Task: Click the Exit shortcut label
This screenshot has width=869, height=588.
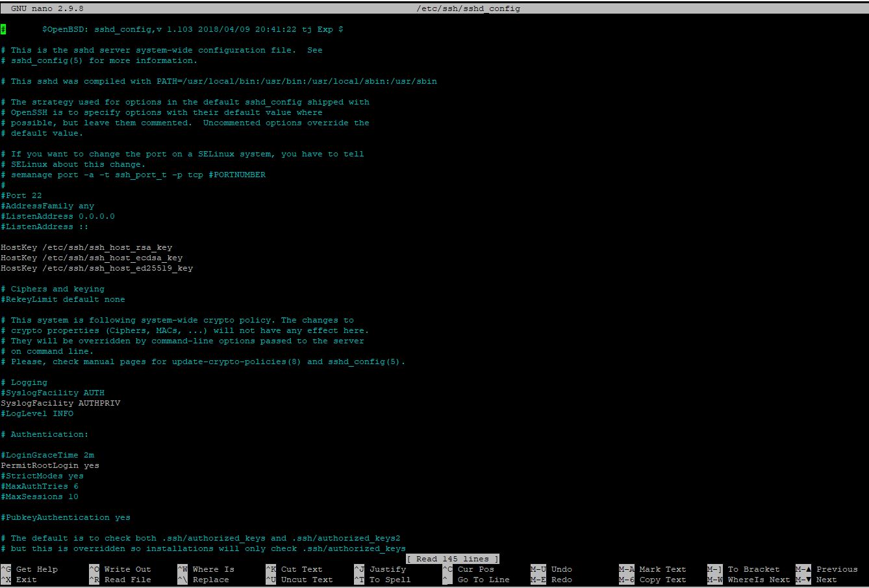Action: pos(26,580)
